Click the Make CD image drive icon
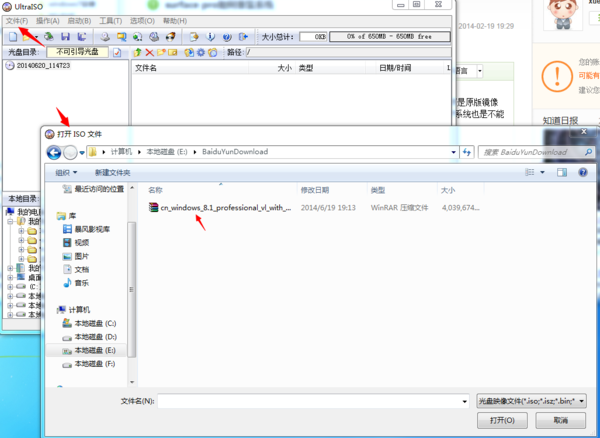The height and width of the screenshot is (438, 600). [x=105, y=37]
